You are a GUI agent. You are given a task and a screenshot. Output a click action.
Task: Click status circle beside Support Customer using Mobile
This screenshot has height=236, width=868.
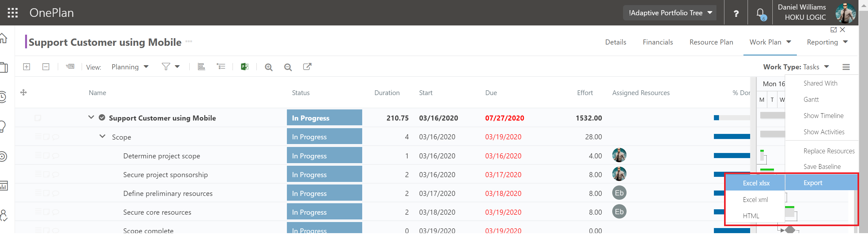[102, 118]
